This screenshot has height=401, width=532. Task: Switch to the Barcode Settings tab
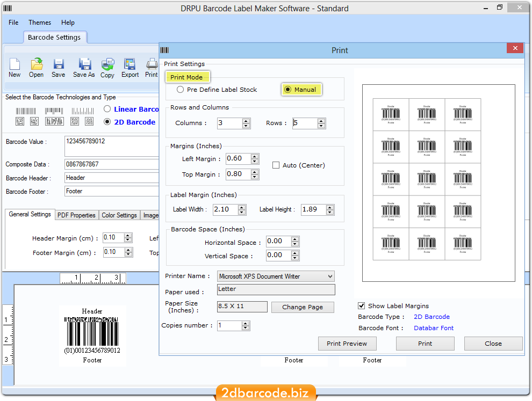click(x=54, y=37)
